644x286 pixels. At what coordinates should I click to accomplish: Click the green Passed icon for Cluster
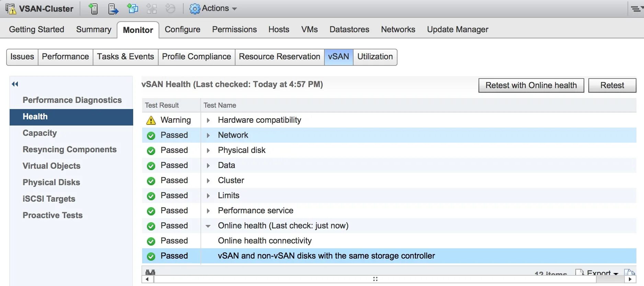pyautogui.click(x=151, y=181)
